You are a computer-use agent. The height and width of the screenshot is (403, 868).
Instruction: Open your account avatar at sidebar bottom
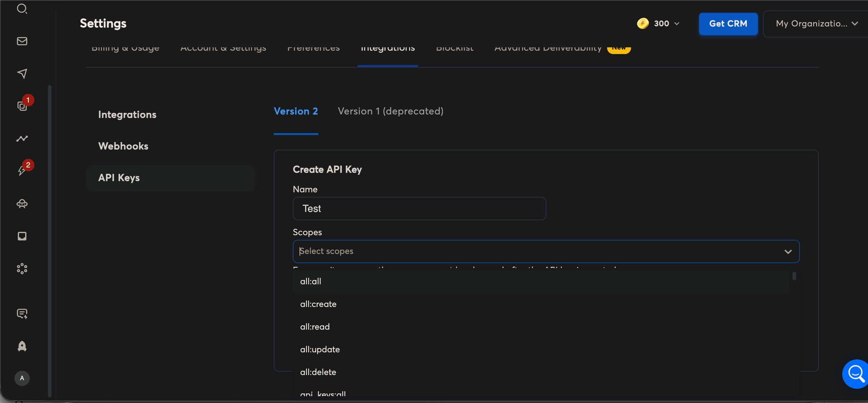pyautogui.click(x=22, y=378)
